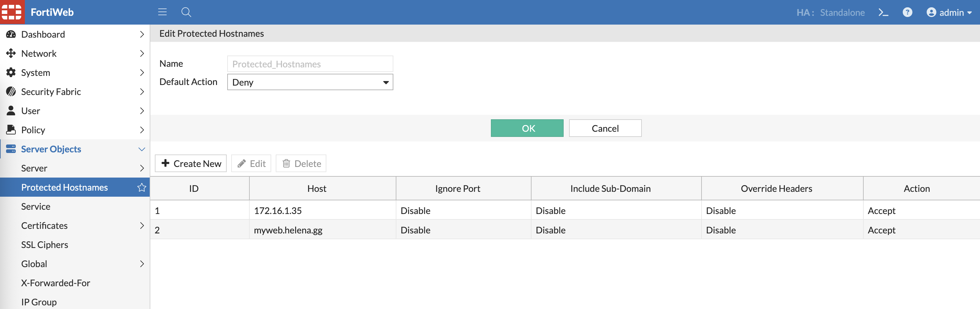Open the SSL Ciphers menu item
The height and width of the screenshot is (309, 980).
point(45,245)
